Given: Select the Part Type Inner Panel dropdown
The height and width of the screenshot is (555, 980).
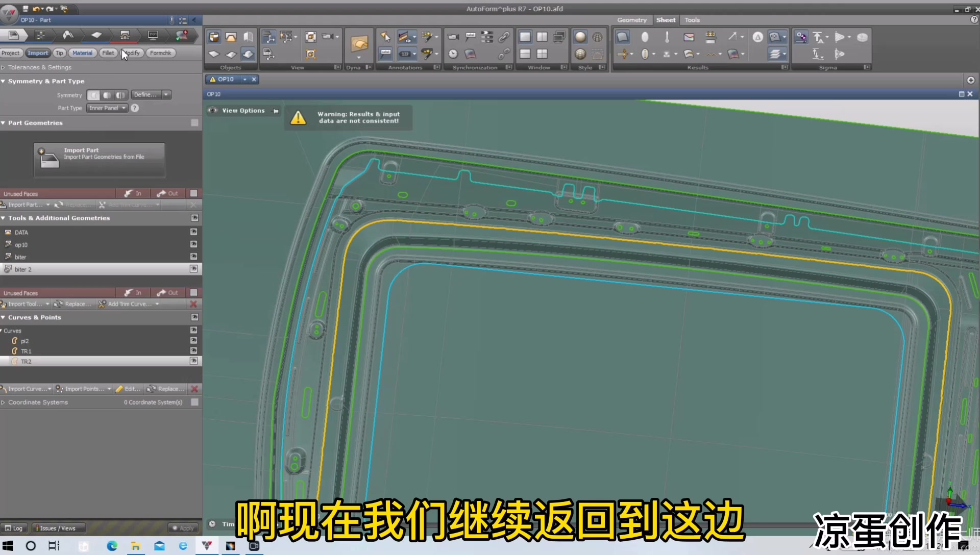Looking at the screenshot, I should (x=106, y=108).
